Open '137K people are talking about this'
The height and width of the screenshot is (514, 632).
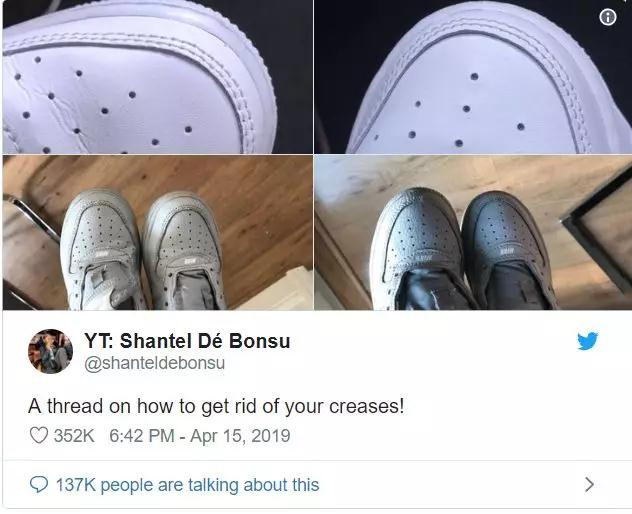tap(187, 485)
